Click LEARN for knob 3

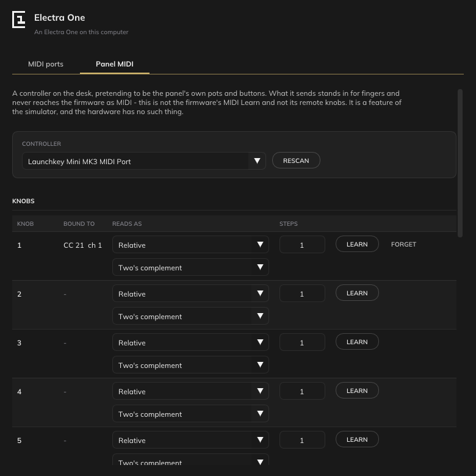point(357,342)
